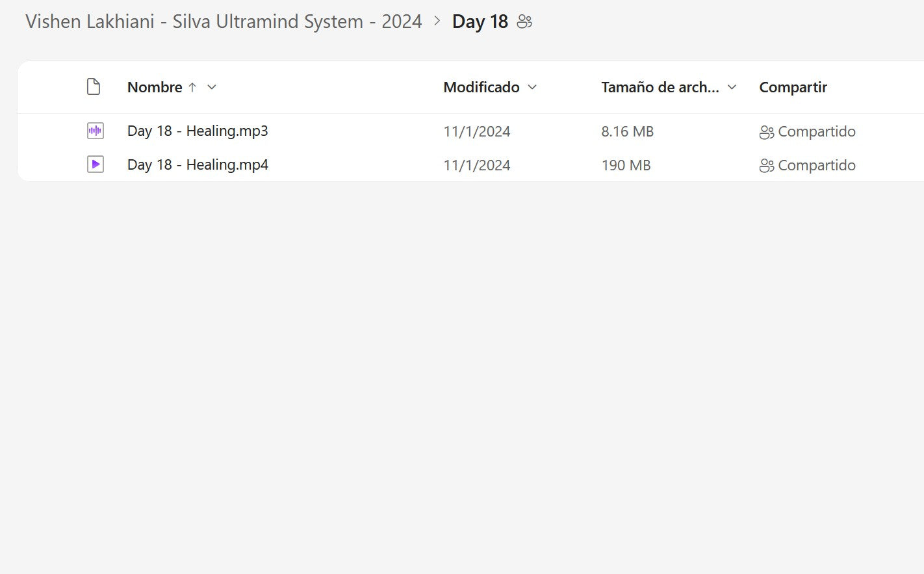Click the shared icon in the Healing.mp4 row

coord(766,166)
